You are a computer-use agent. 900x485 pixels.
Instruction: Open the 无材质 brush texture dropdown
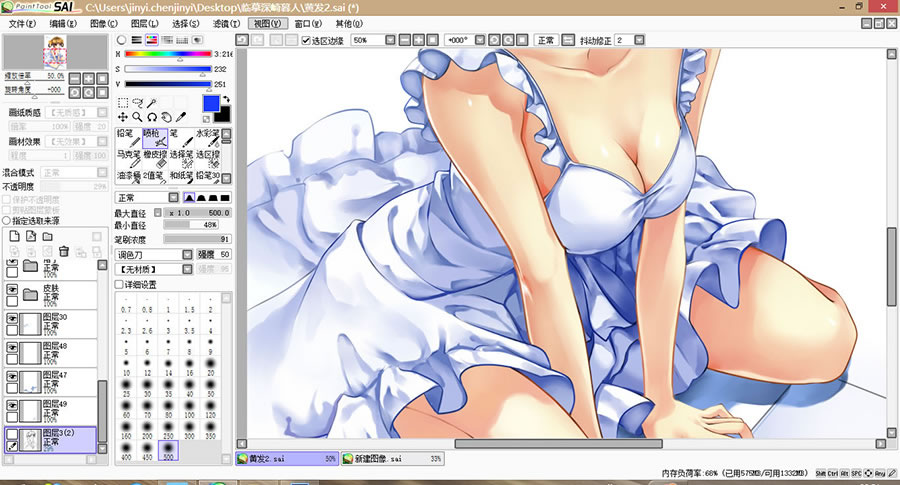pyautogui.click(x=187, y=269)
